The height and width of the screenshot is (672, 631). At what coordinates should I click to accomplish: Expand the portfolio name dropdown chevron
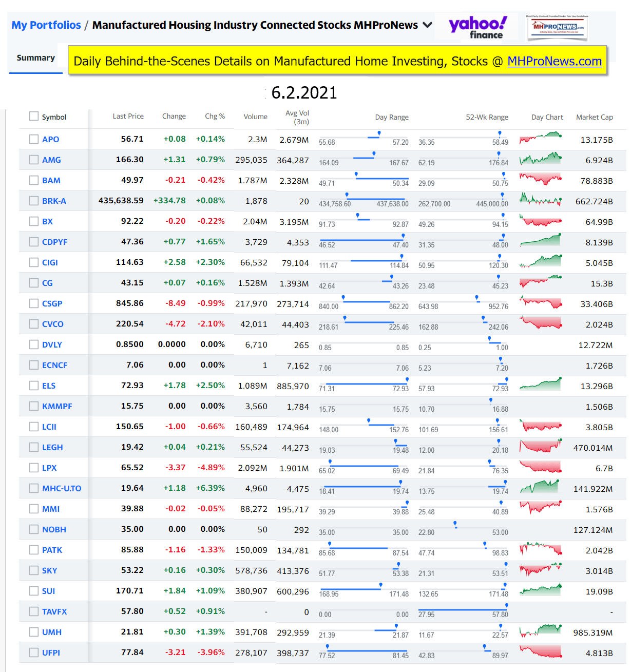click(x=427, y=25)
